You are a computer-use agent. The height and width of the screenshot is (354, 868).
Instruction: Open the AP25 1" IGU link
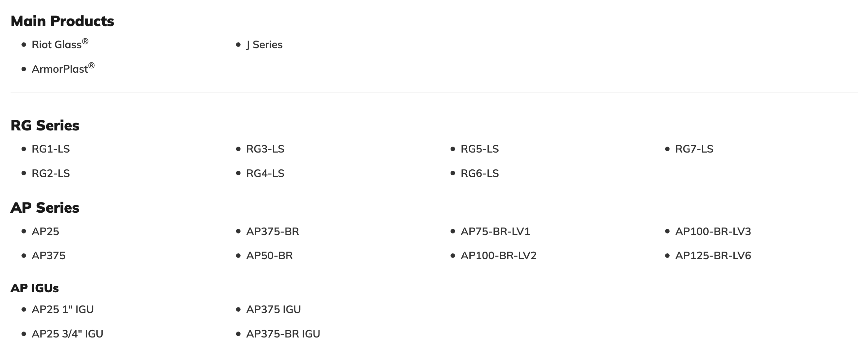(63, 309)
